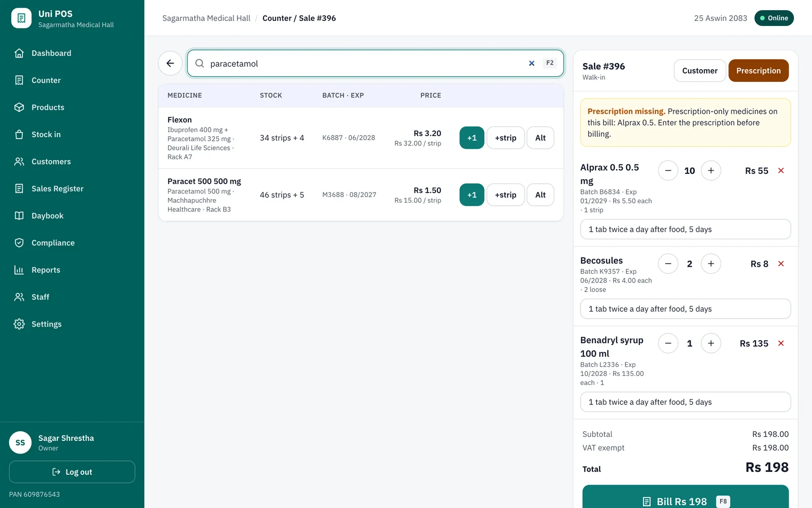Select the Flexon medicine name
Viewport: 812px width, 508px height.
click(180, 120)
